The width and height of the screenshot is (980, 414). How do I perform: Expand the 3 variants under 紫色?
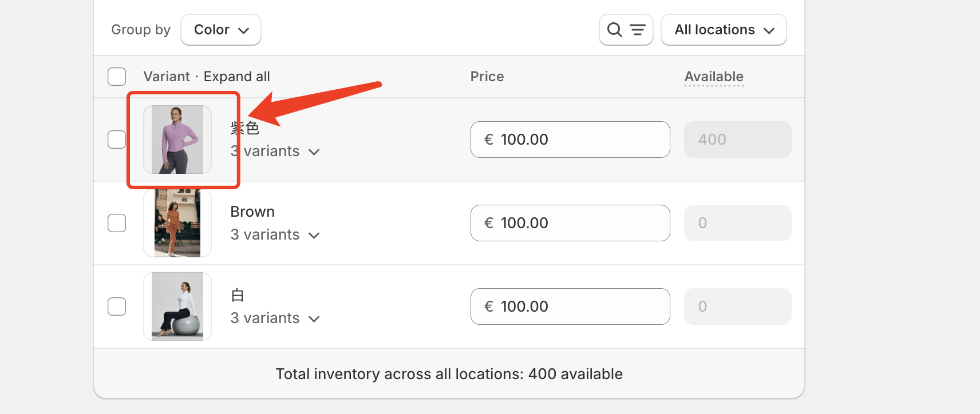pyautogui.click(x=275, y=152)
